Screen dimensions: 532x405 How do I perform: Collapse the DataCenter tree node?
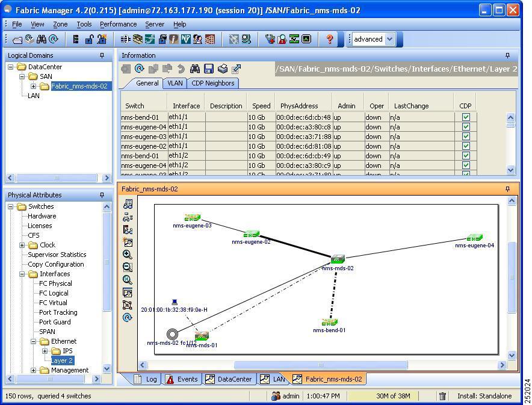pos(11,67)
